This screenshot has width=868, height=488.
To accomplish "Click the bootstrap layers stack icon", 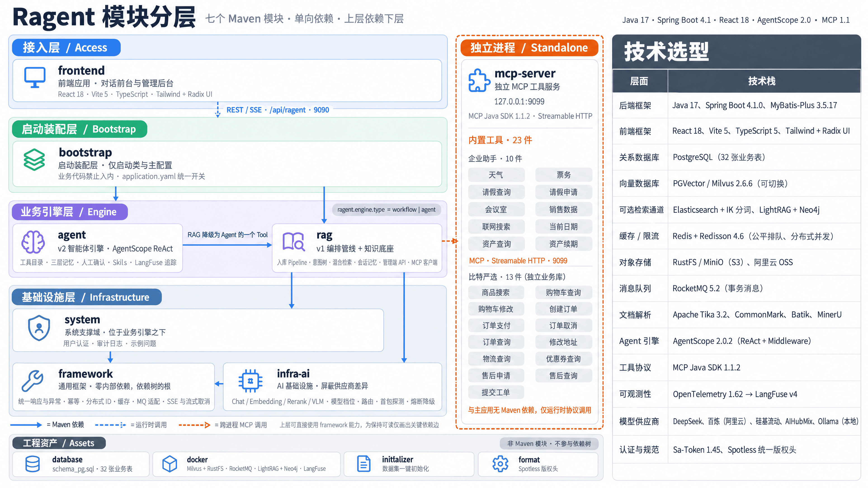I will [34, 159].
